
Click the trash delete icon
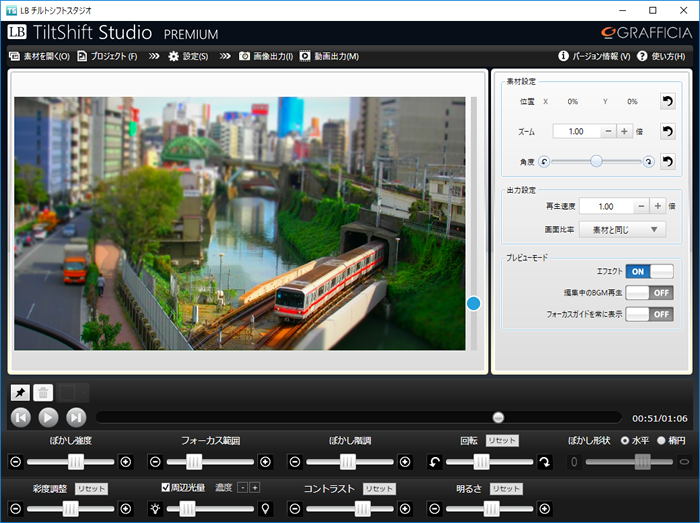coord(43,393)
